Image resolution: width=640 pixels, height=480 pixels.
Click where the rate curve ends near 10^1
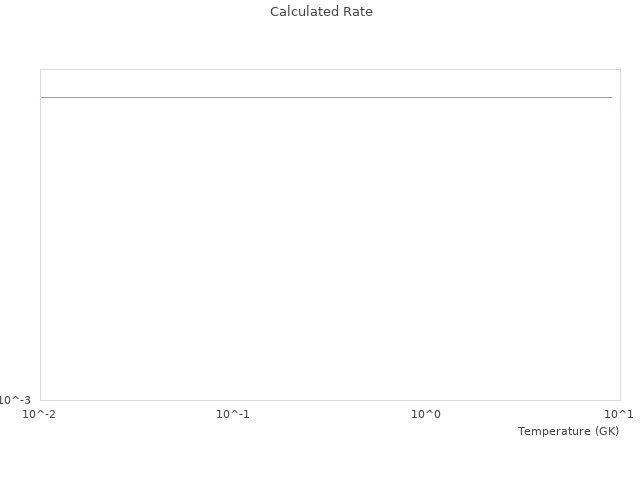(x=610, y=97)
